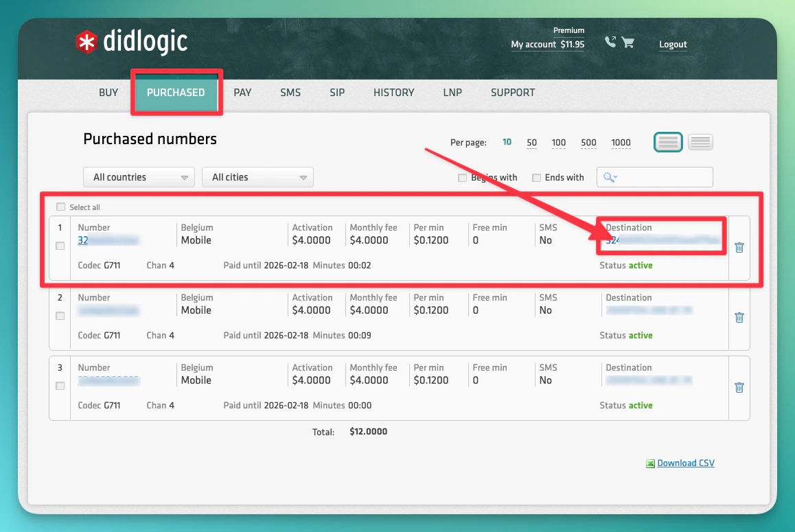This screenshot has width=795, height=532.
Task: Remove the third number via trash icon
Action: point(739,388)
